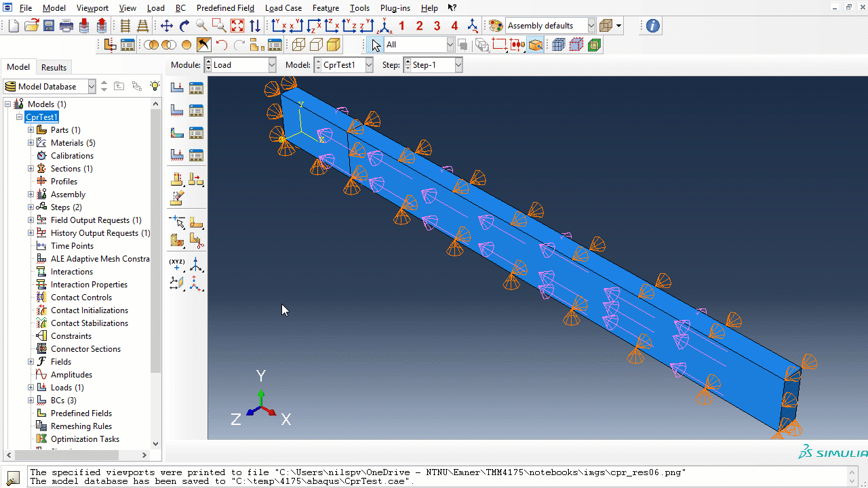Expand the Materials (5) tree node
868x488 pixels.
coord(31,143)
